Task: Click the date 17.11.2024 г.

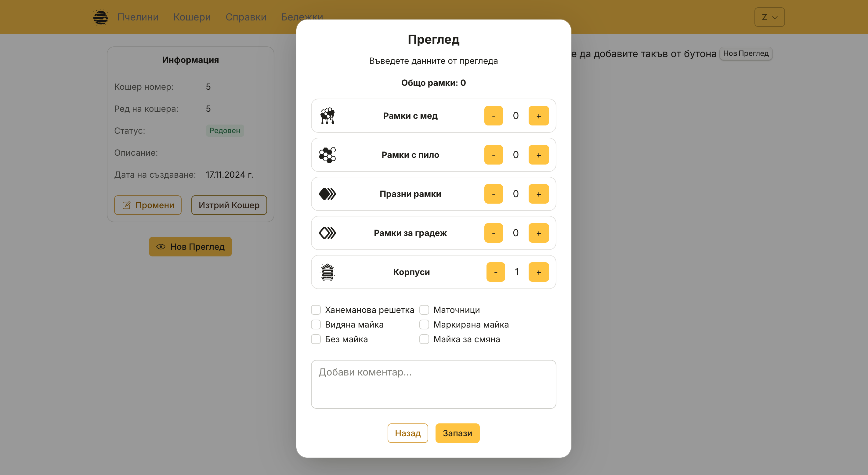Action: point(230,175)
